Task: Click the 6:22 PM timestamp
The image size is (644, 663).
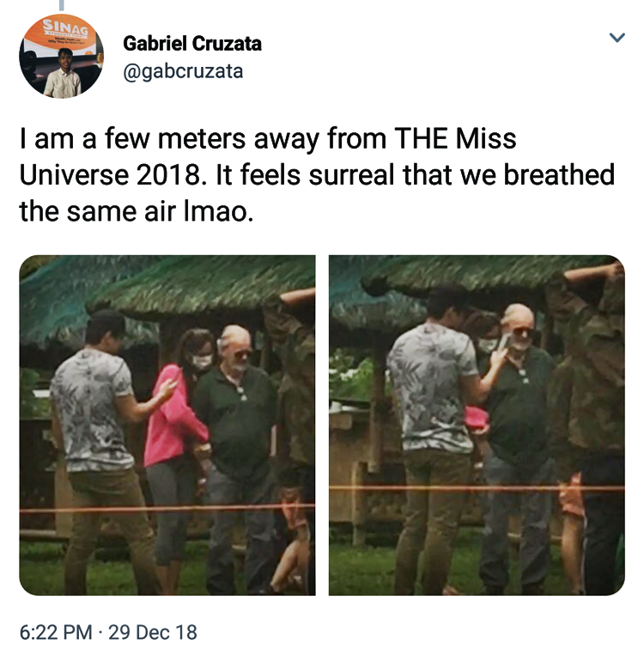Action: pos(56,633)
